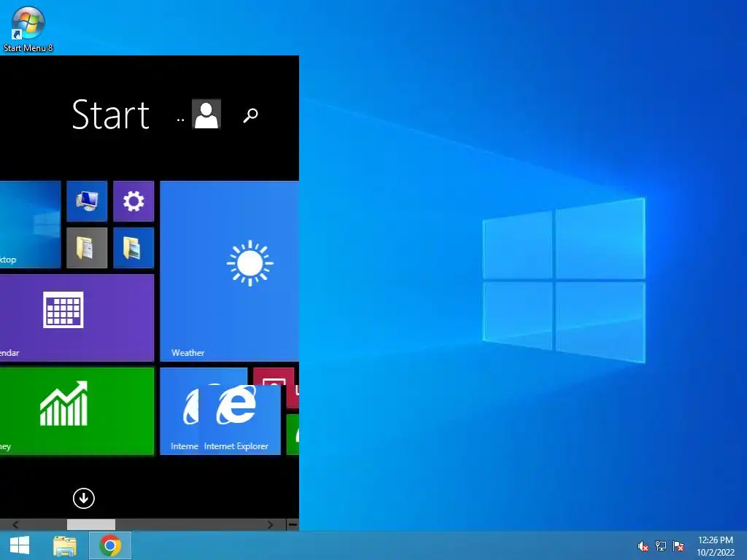Open the Pictures folder tile on blue
Viewport: 747px width, 560px height.
(133, 248)
